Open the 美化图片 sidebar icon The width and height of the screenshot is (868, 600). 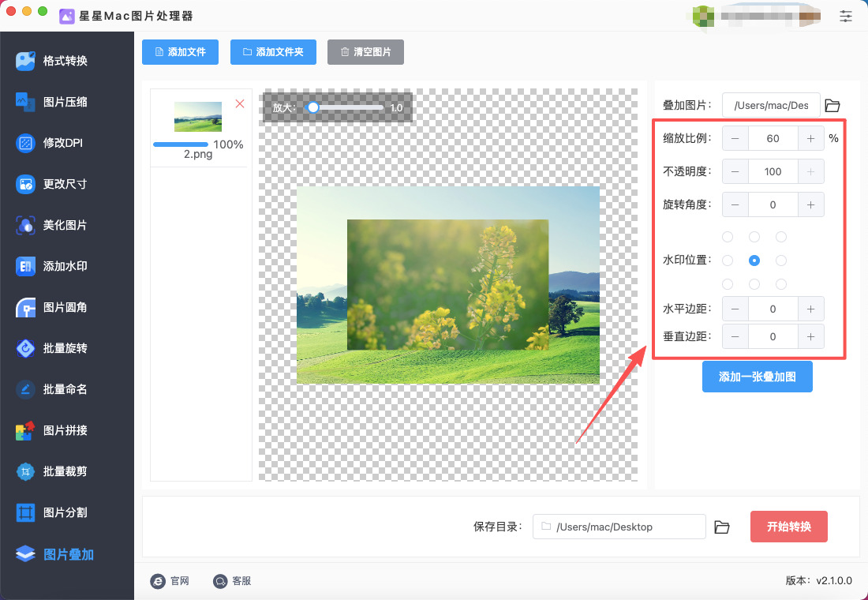[x=25, y=225]
